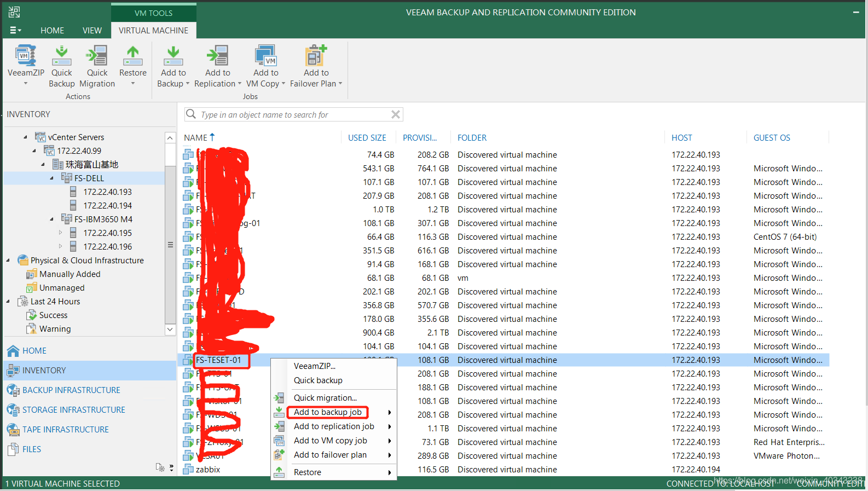Click the CentOS 7 (64-bit) guest OS cell
868x491 pixels.
[785, 237]
